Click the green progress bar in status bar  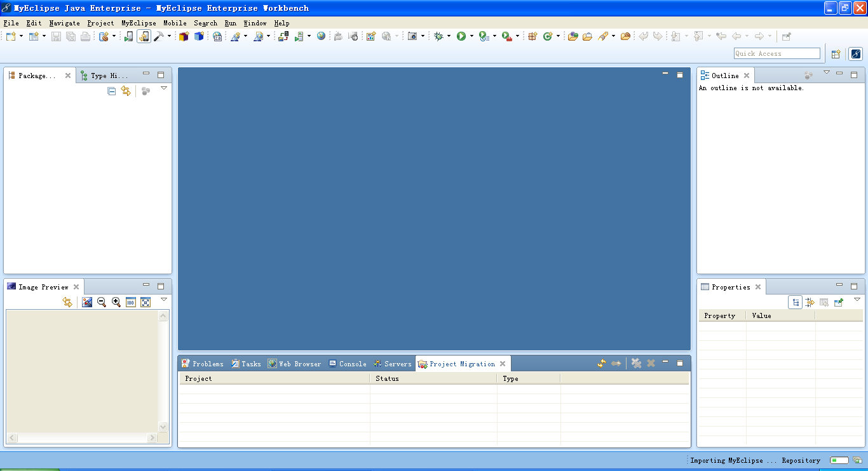839,460
